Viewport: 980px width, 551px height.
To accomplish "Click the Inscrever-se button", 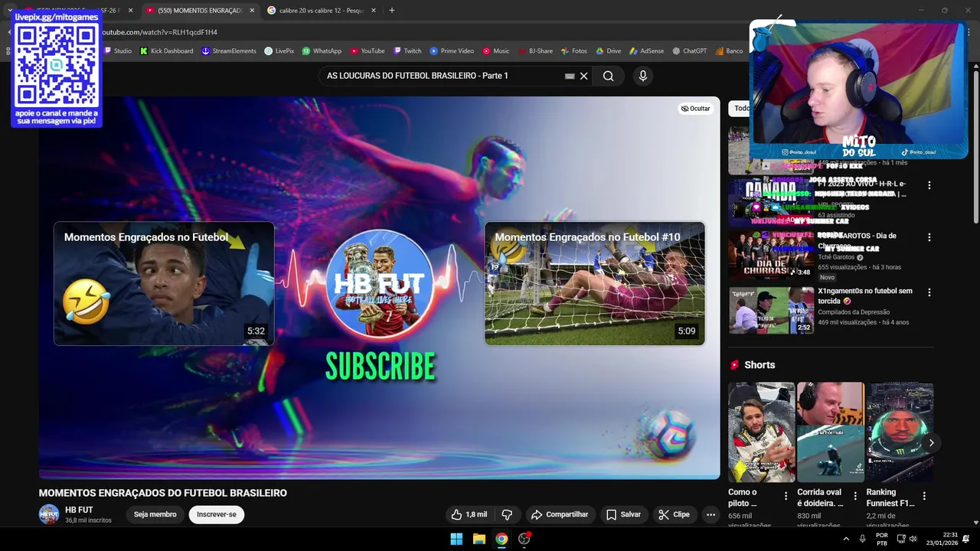I will [x=217, y=515].
